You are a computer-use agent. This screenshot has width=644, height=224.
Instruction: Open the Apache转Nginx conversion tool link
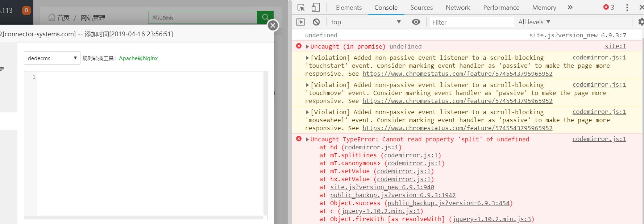click(x=138, y=58)
